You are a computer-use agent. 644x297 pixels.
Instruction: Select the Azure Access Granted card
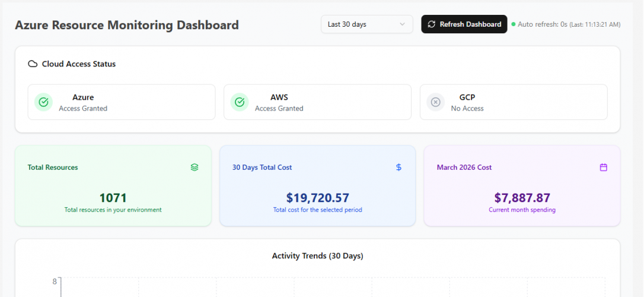point(122,102)
